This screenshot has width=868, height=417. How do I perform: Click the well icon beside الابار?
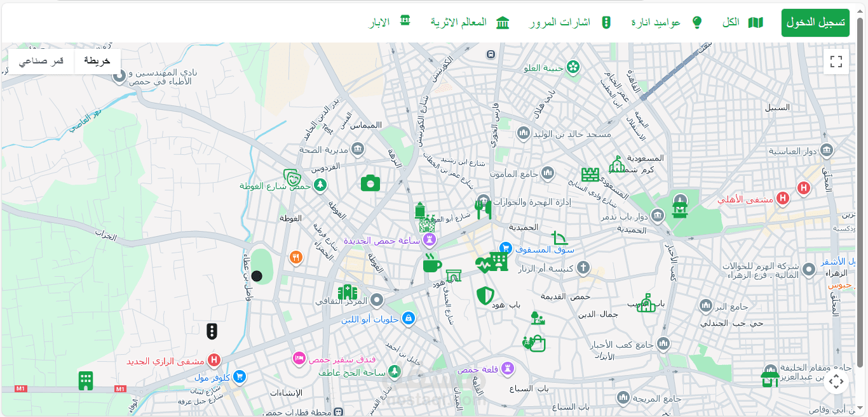tap(405, 21)
